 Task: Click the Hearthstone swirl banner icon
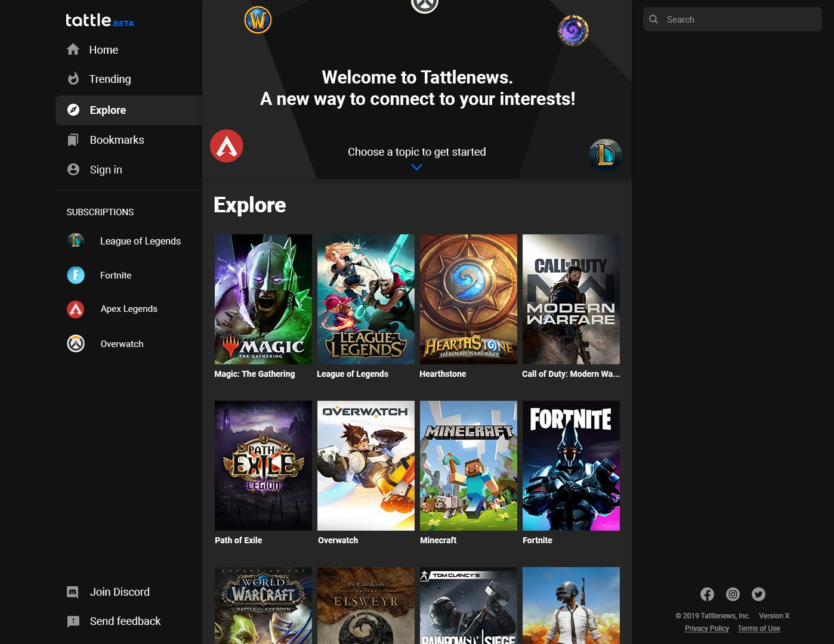(573, 31)
